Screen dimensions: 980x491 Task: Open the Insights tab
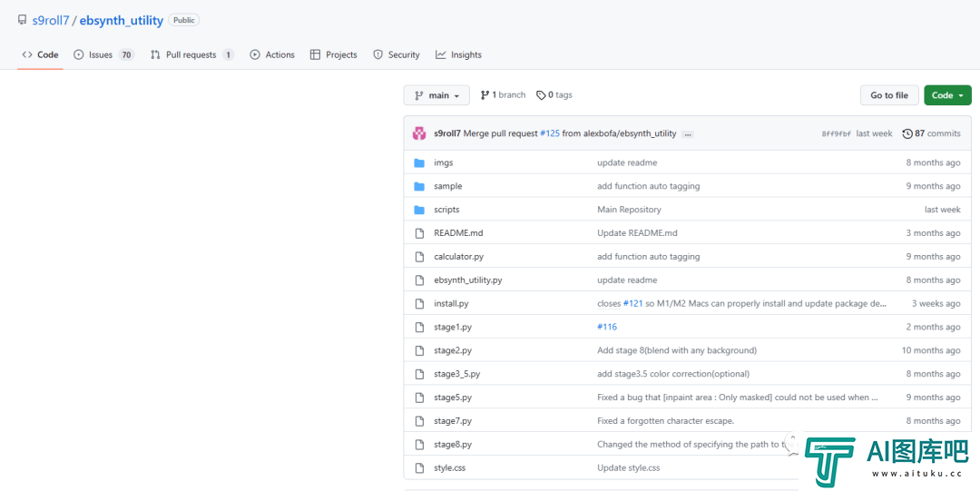(459, 55)
